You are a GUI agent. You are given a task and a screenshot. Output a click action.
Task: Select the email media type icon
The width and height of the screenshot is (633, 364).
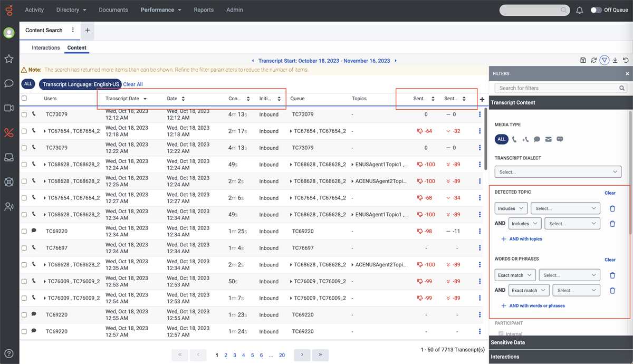point(549,139)
